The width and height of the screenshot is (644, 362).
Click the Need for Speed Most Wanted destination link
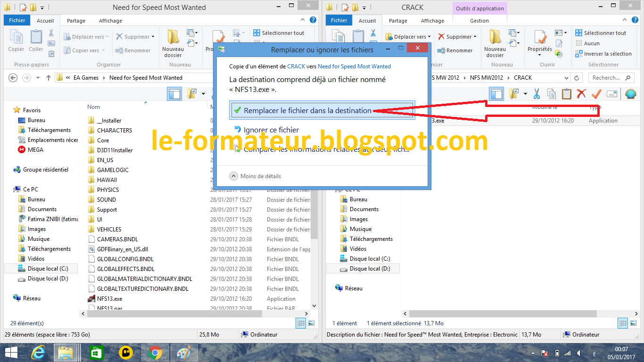(x=354, y=66)
